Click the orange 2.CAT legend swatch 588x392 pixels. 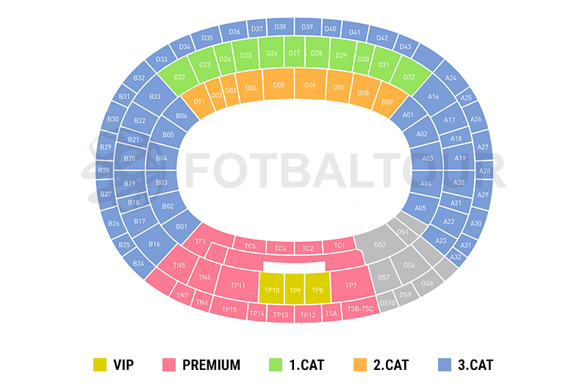[x=359, y=364]
